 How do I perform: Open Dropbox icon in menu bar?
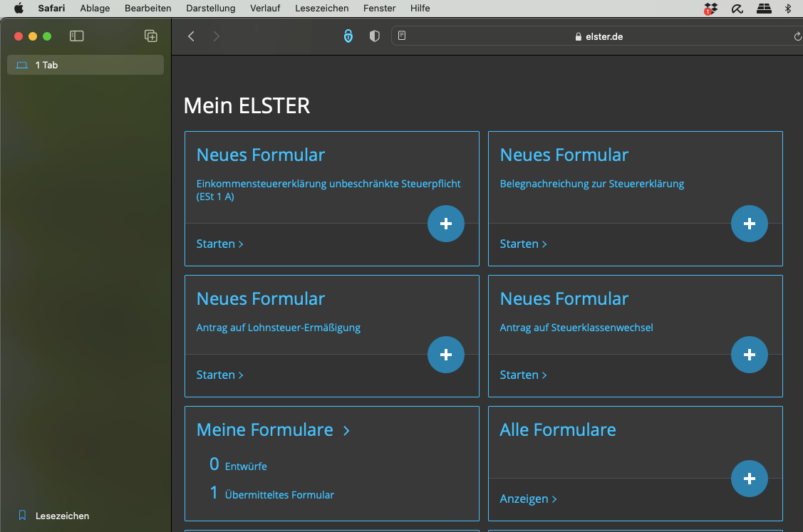pos(710,9)
